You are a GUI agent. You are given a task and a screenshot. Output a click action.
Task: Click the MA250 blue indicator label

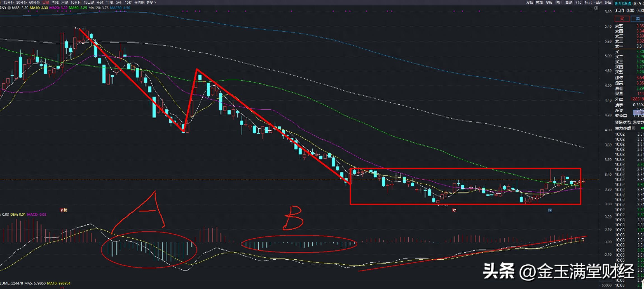(120, 8)
